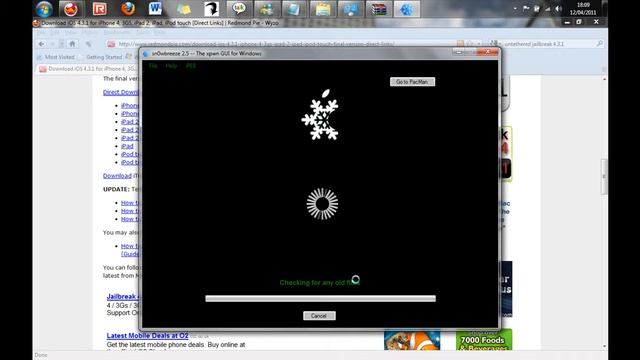
Task: Click the browser home icon
Action: click(x=72, y=44)
